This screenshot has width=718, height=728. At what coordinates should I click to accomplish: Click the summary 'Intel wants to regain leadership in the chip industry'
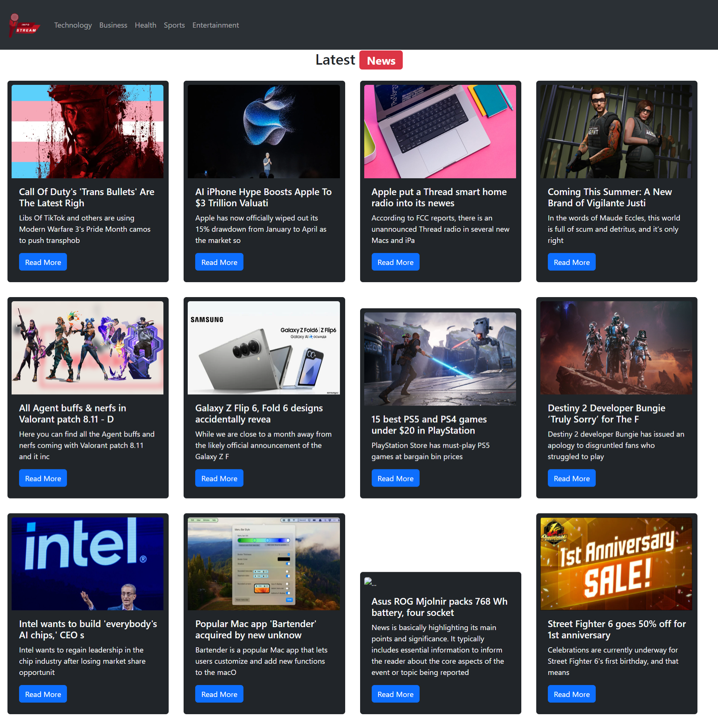pyautogui.click(x=82, y=661)
